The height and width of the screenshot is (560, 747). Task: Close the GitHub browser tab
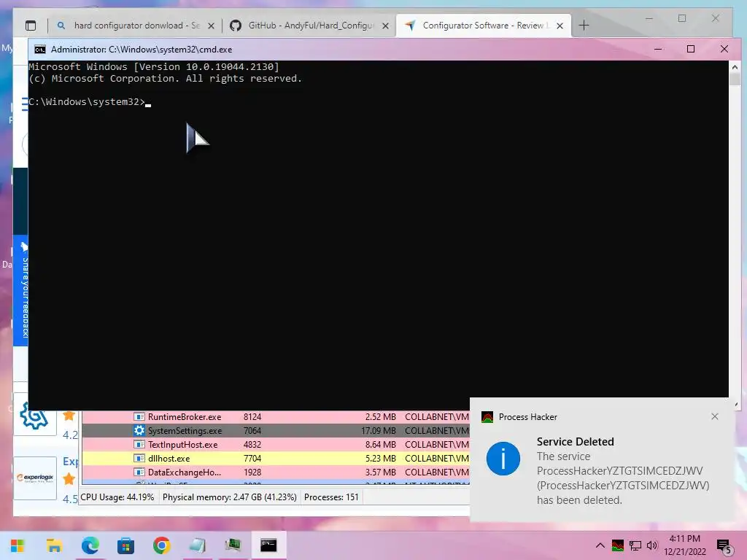coord(385,26)
